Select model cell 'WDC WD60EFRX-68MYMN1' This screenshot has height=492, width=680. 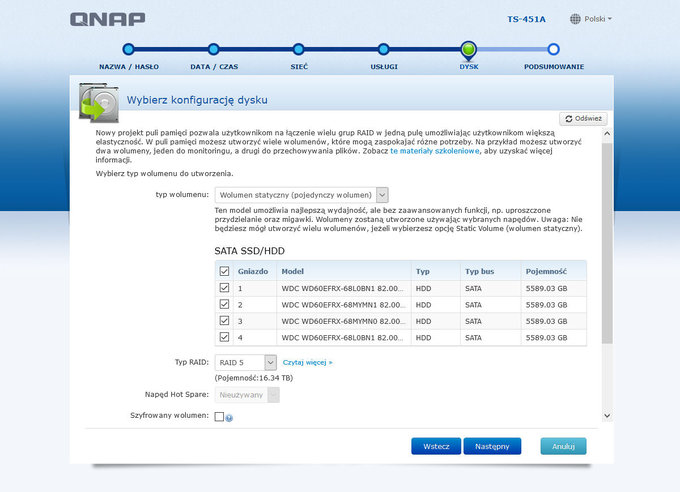point(343,305)
